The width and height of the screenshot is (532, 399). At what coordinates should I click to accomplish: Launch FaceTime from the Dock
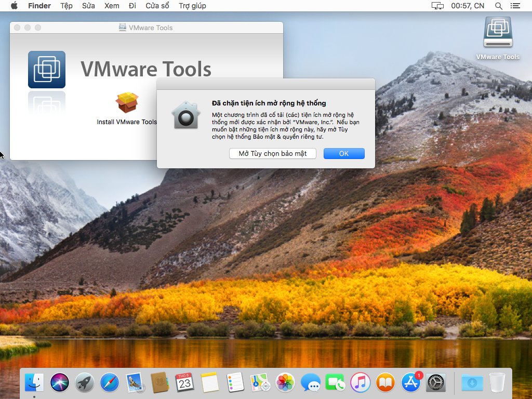coord(335,382)
